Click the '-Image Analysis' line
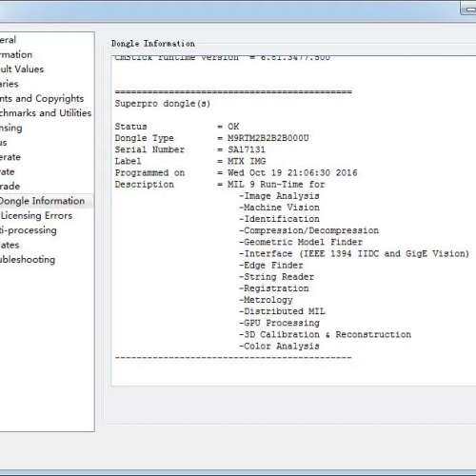 (279, 196)
